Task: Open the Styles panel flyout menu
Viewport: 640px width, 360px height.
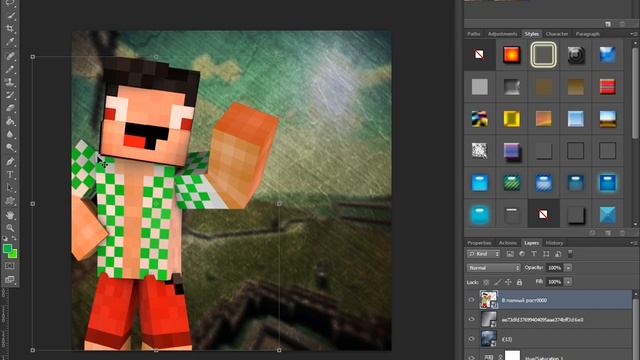Action: (634, 34)
